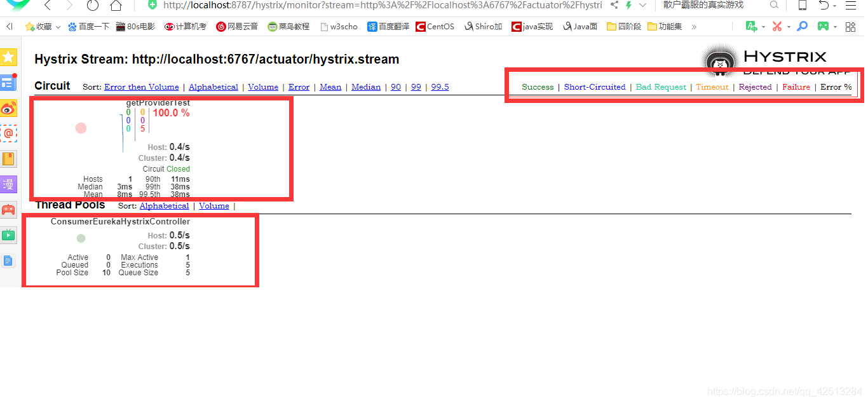This screenshot has height=403, width=868.
Task: Expand the translate extension dropdown arrow
Action: [x=763, y=27]
